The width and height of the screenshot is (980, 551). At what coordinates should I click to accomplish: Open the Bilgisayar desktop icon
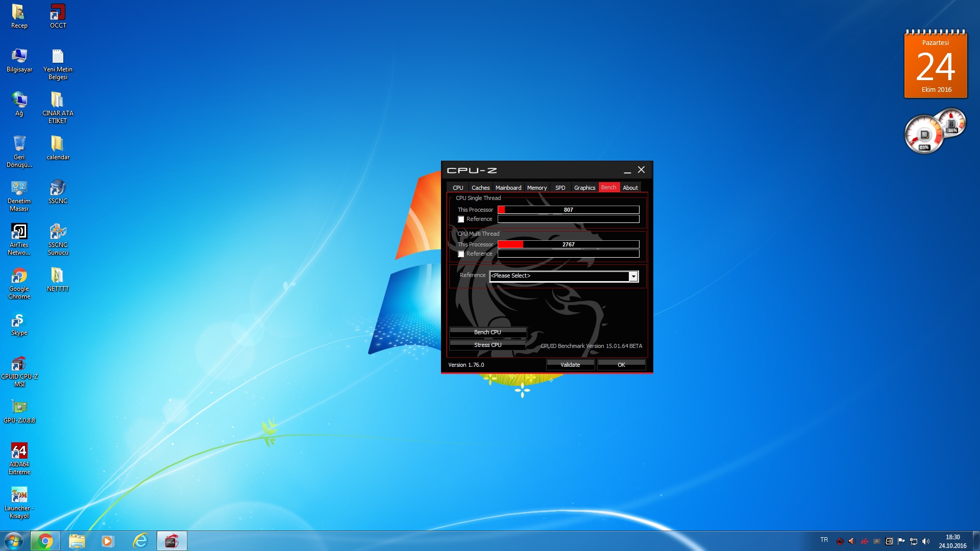pos(19,60)
